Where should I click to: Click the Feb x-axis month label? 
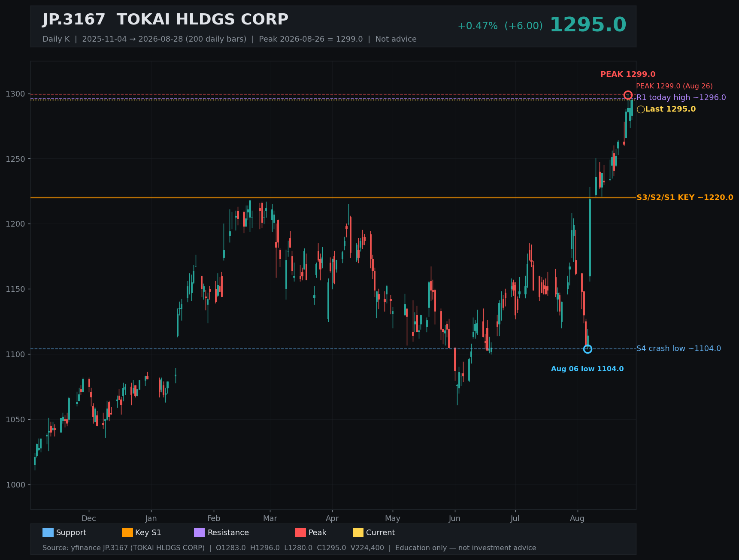click(214, 518)
